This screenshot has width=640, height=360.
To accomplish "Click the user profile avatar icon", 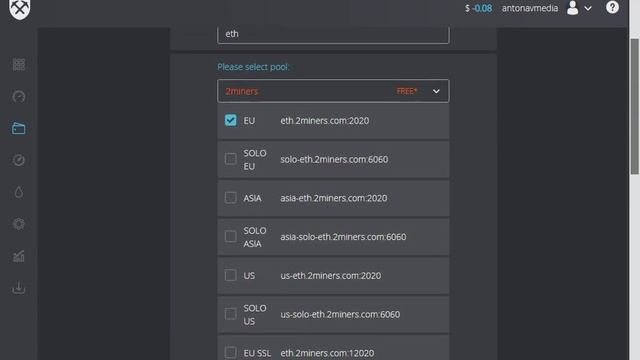I will [573, 8].
